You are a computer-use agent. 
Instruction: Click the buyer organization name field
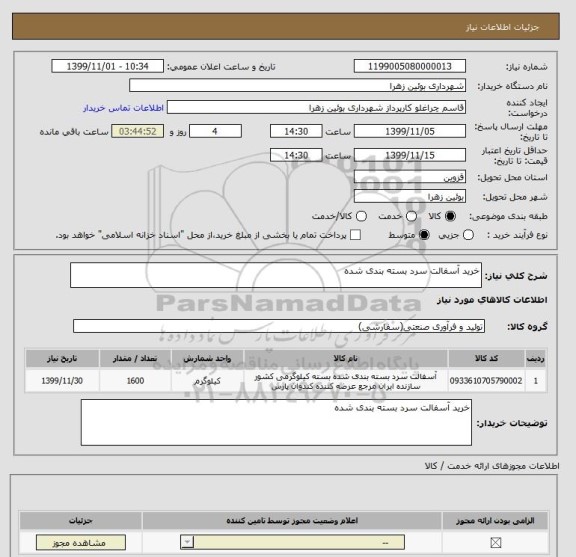[x=298, y=86]
